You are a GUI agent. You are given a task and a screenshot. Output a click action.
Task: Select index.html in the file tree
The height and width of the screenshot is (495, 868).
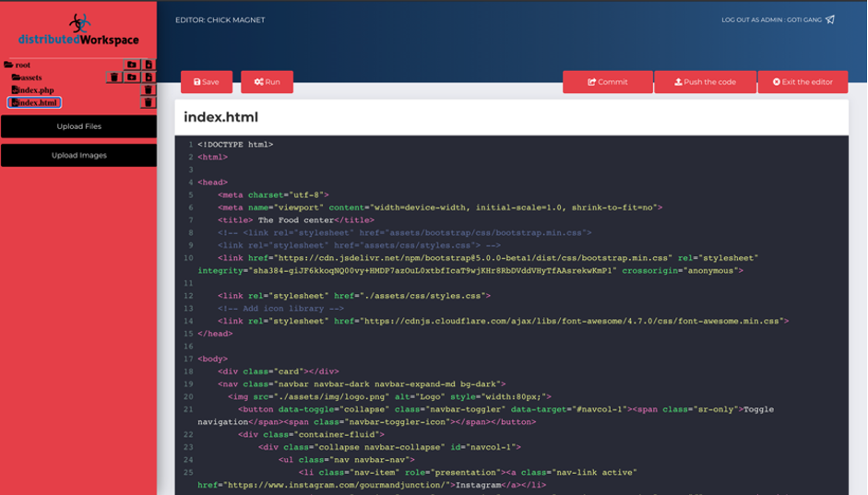[x=35, y=102]
